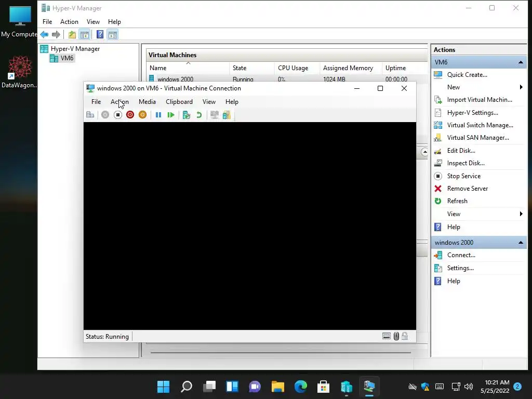
Task: Select the VM6 server node in tree
Action: click(67, 58)
